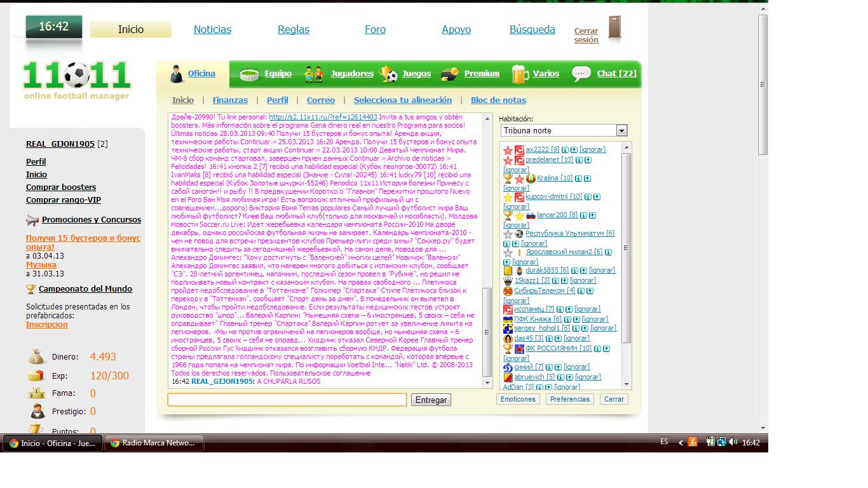Open the personal referral link s2.11x11.ru
The height and width of the screenshot is (488, 868).
[x=323, y=118]
